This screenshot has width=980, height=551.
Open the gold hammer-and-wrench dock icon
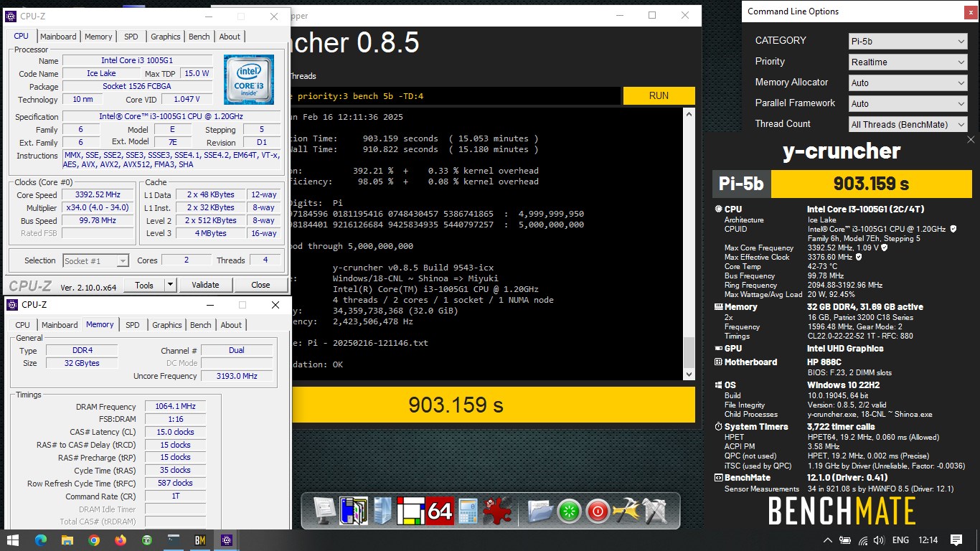click(626, 511)
